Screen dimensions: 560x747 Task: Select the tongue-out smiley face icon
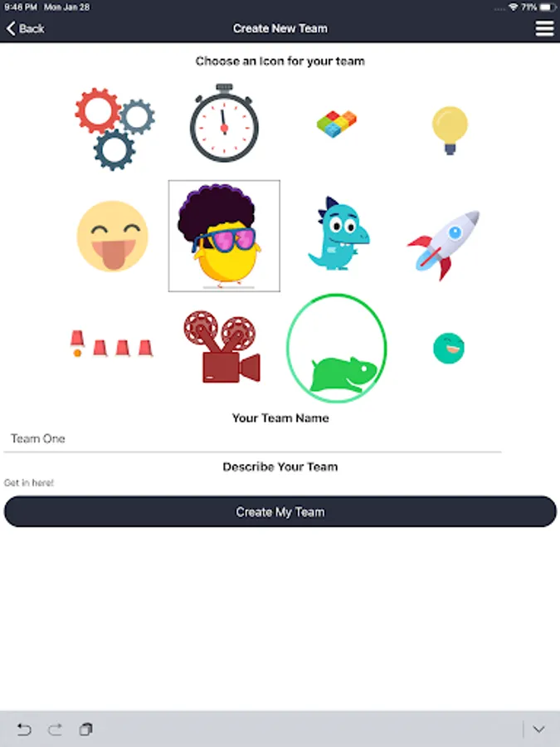tap(112, 237)
